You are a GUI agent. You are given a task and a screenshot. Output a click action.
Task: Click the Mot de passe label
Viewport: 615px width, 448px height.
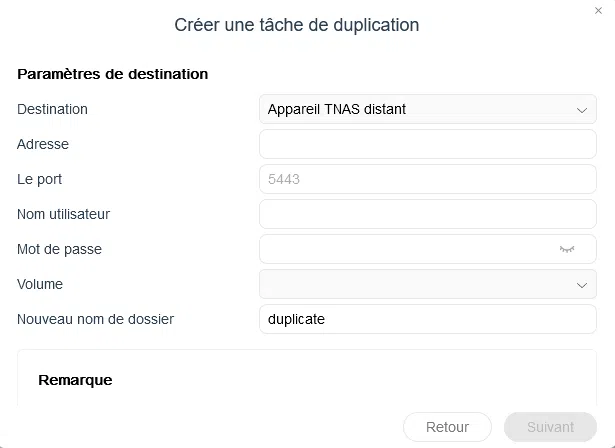tap(59, 249)
